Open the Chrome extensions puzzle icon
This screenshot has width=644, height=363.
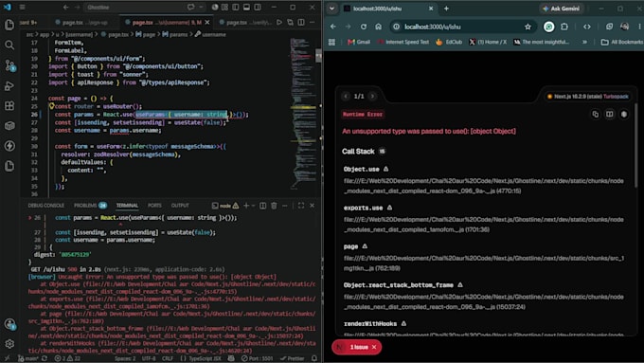point(564,27)
